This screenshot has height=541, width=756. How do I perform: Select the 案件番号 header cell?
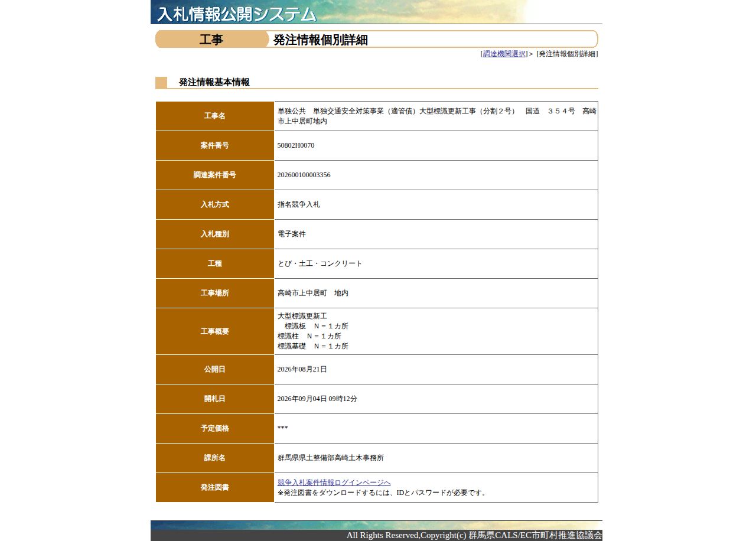click(x=215, y=145)
